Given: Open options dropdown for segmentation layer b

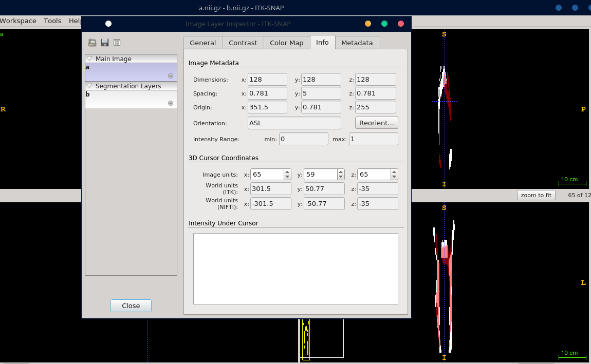Looking at the screenshot, I should [170, 103].
